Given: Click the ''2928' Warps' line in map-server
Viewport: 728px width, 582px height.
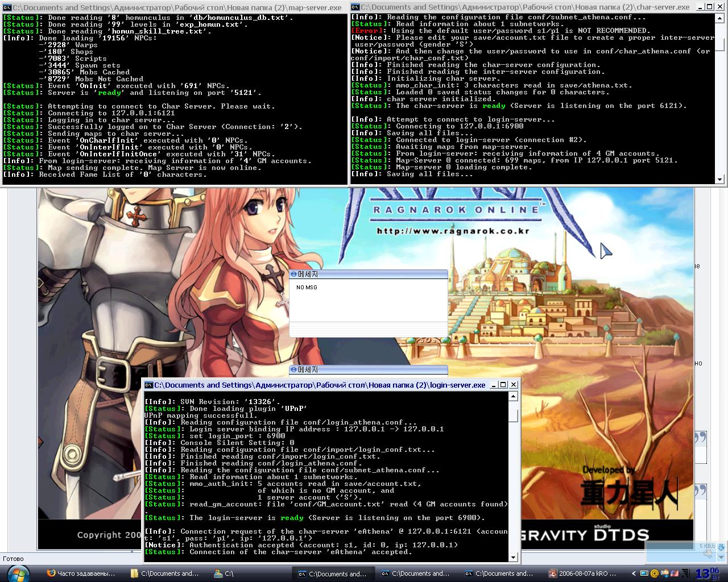Looking at the screenshot, I should pos(68,45).
